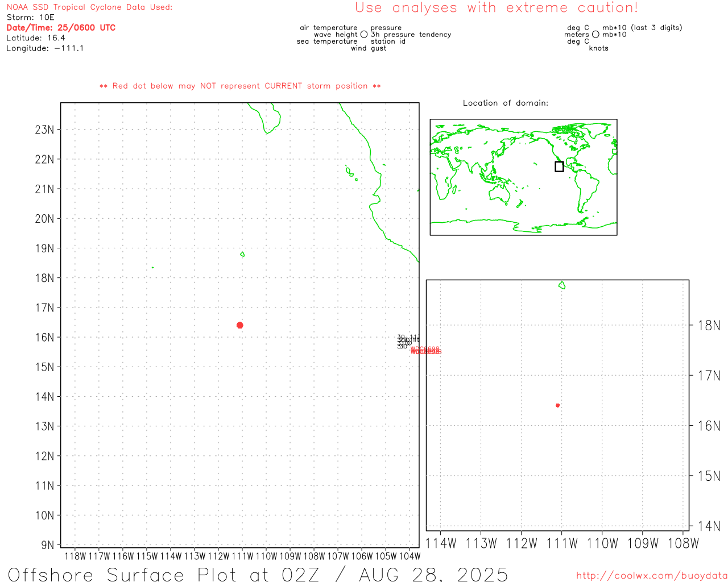Click the 20N latitude label on main map

(x=44, y=219)
